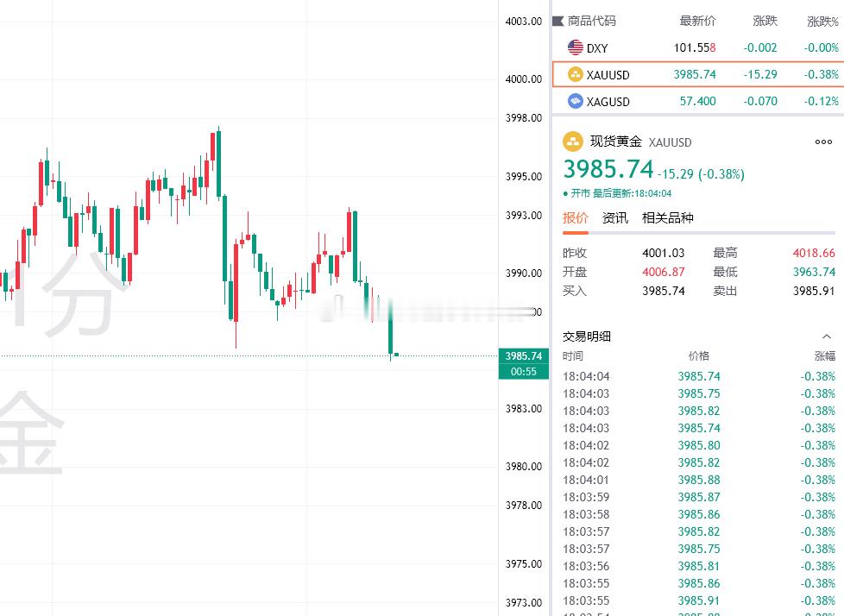Click the 最低 value 3963.74

tap(814, 273)
